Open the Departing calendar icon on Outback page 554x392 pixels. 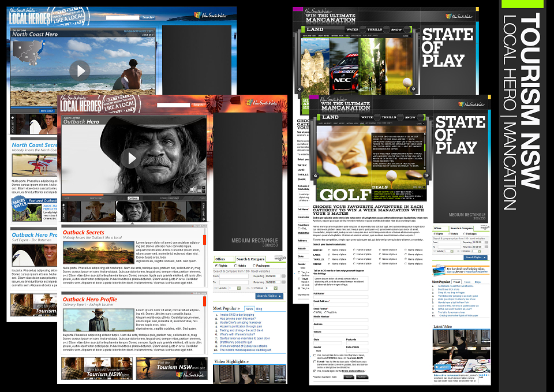click(283, 276)
